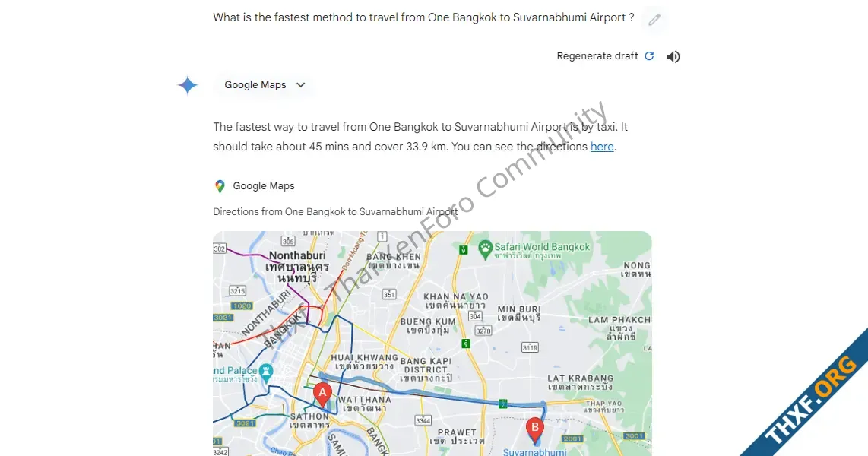Open the directions 'here' link
This screenshot has width=868, height=456.
602,147
